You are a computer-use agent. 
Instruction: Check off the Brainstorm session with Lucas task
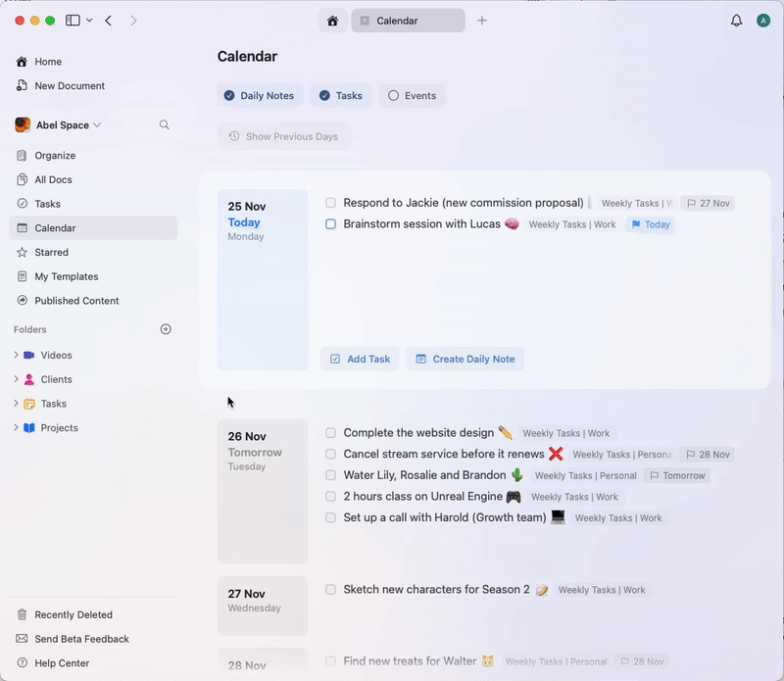[x=330, y=224]
